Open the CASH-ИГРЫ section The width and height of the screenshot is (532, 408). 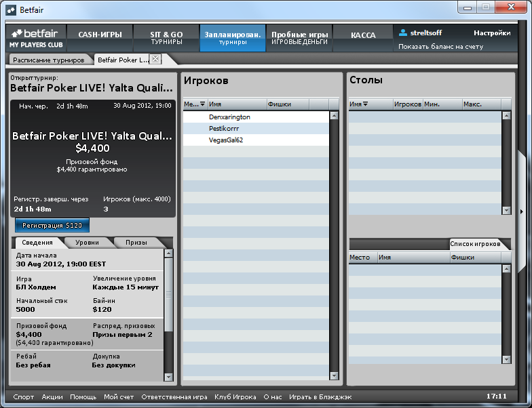pos(100,38)
